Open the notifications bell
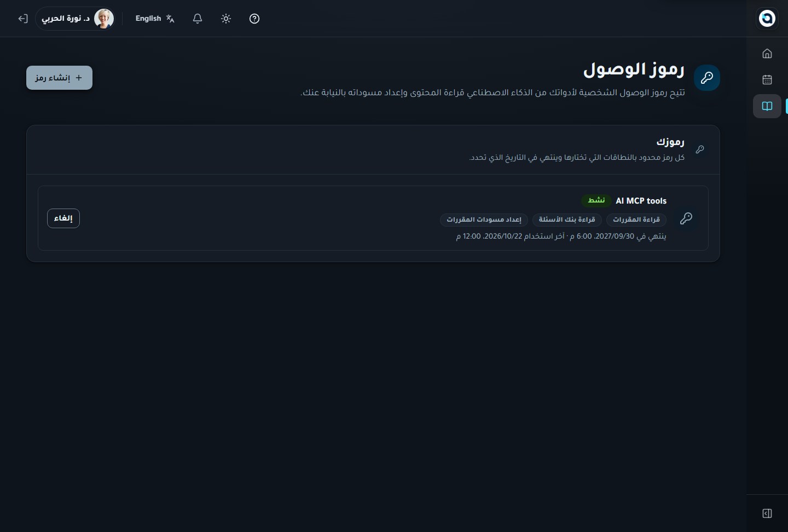Image resolution: width=788 pixels, height=532 pixels. tap(198, 19)
